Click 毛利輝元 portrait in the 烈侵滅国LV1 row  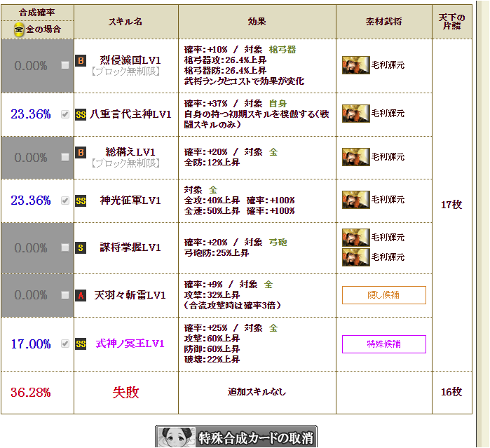point(355,65)
